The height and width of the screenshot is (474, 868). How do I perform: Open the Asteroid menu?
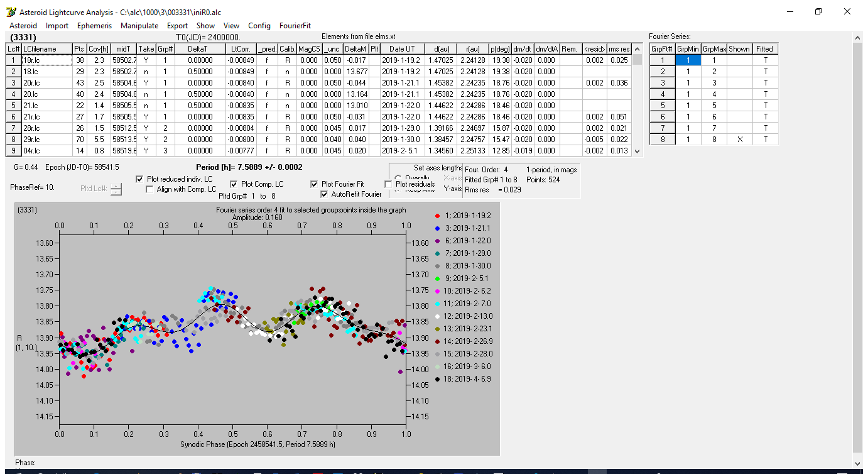[x=23, y=26]
